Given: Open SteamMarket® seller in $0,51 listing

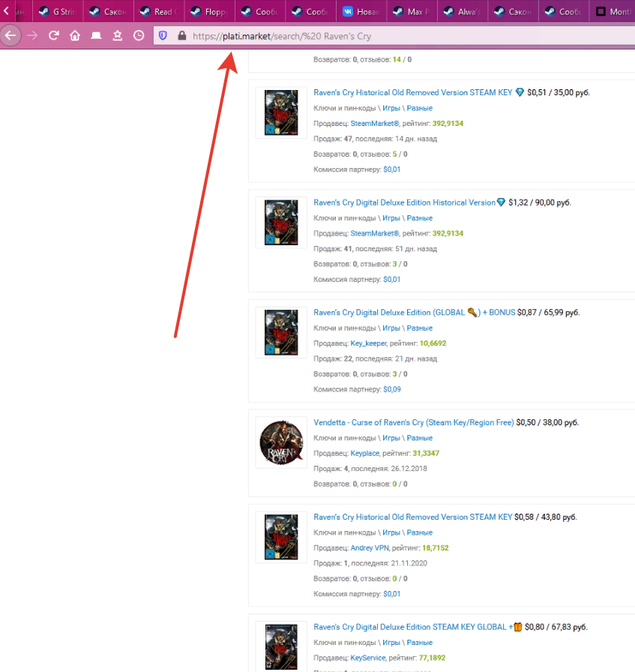Looking at the screenshot, I should point(375,124).
